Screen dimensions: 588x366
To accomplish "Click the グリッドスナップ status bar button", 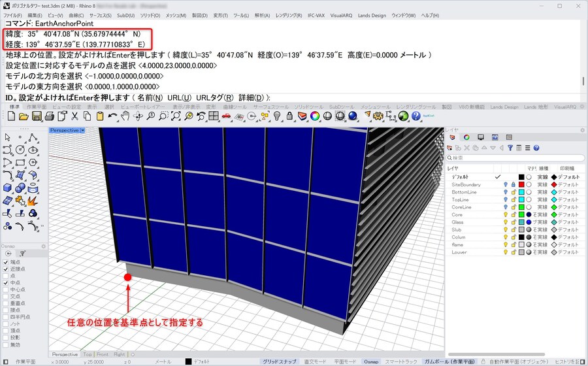I will (x=280, y=361).
